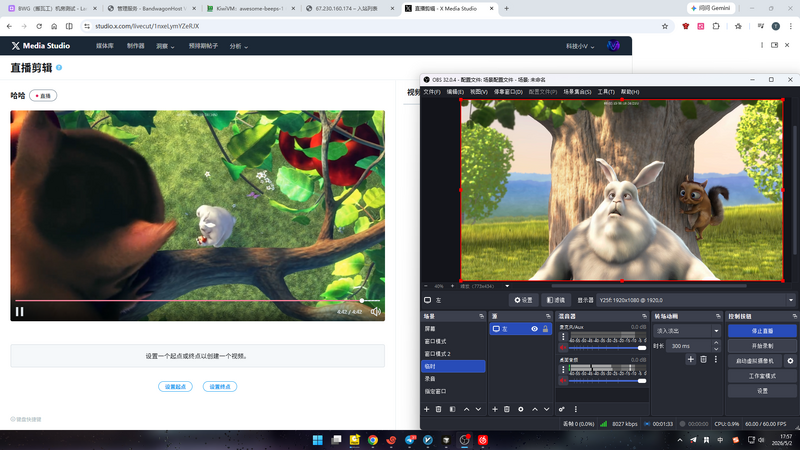The image size is (800, 450).
Task: Move scene up in OBS scenes panel
Action: coord(466,409)
